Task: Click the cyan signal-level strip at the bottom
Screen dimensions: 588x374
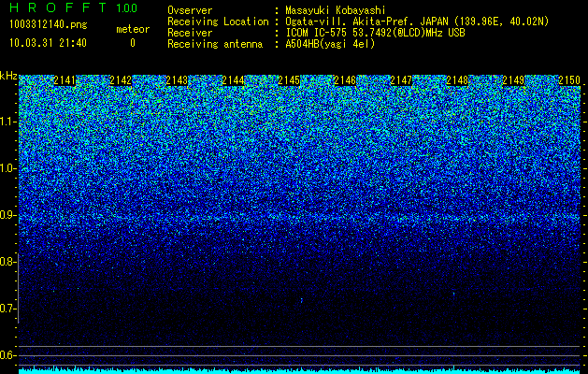Action: pos(300,371)
